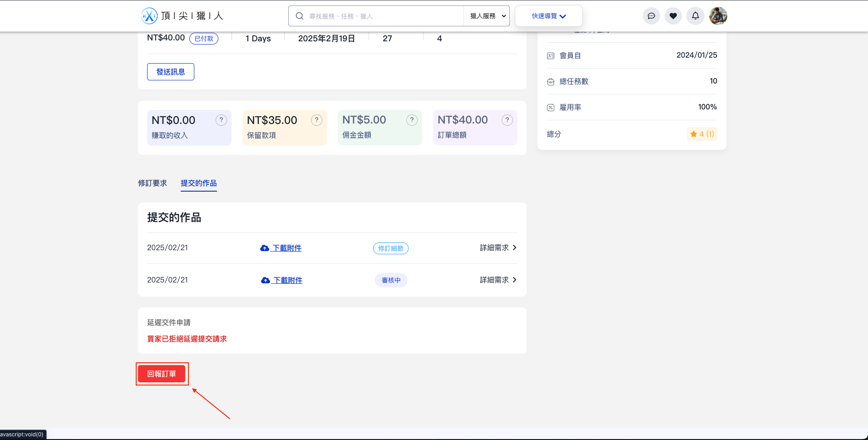Image resolution: width=868 pixels, height=440 pixels.
Task: Click the help icon beside NT$0.00 賺取的收入
Action: click(x=221, y=120)
